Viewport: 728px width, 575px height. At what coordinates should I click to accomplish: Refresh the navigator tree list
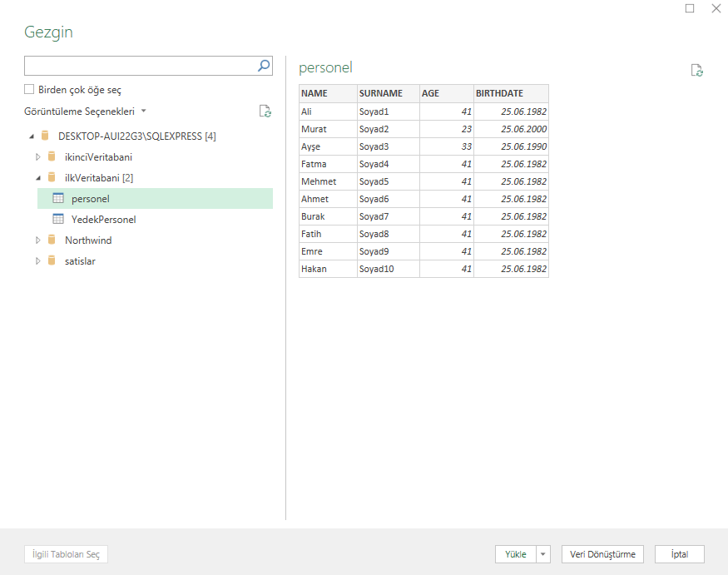[265, 111]
